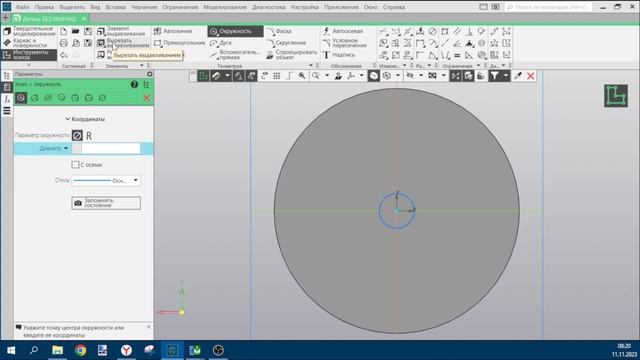
Task: Switch to Твердотельное моделирование toolset
Action: coord(29,31)
